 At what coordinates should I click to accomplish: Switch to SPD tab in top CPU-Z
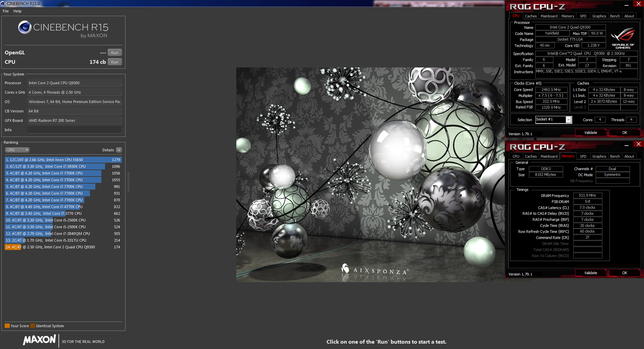coord(583,16)
